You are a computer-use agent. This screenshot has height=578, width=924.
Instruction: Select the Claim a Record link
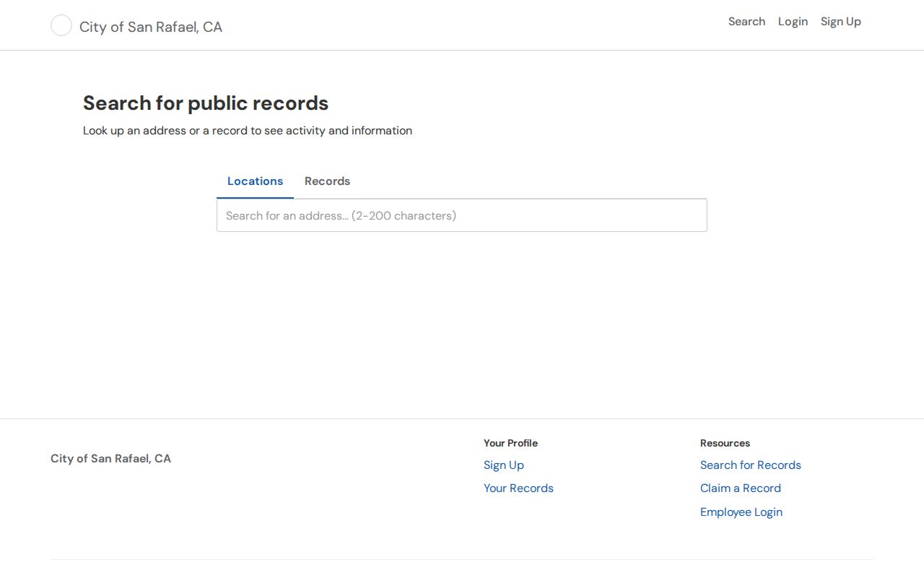point(741,488)
